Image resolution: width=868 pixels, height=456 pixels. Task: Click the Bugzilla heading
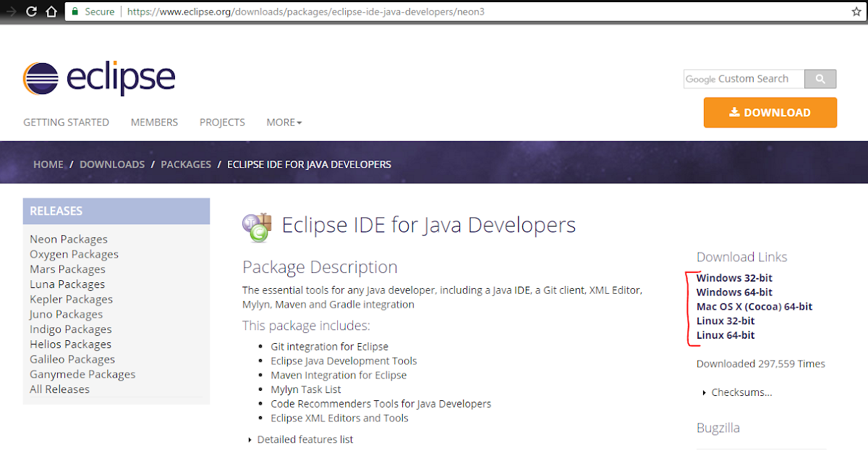(x=718, y=428)
